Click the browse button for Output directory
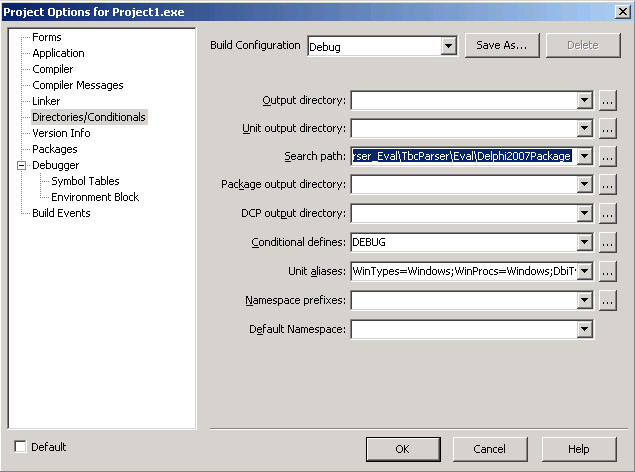The height and width of the screenshot is (472, 635). pyautogui.click(x=607, y=101)
